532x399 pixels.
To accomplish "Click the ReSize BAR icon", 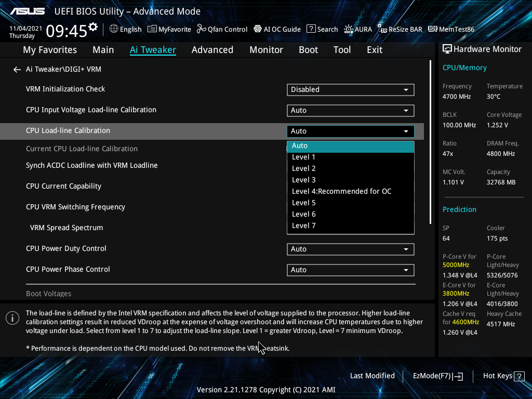I will click(x=382, y=29).
